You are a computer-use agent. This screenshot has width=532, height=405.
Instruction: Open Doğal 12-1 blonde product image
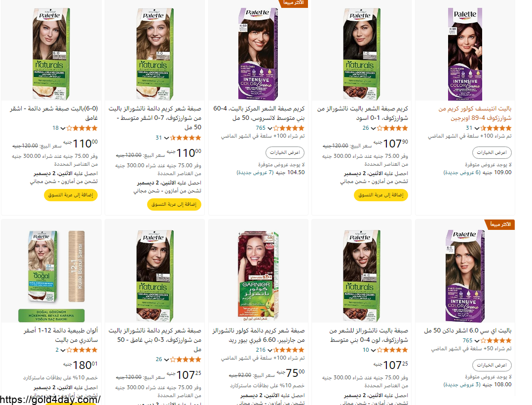coord(51,276)
